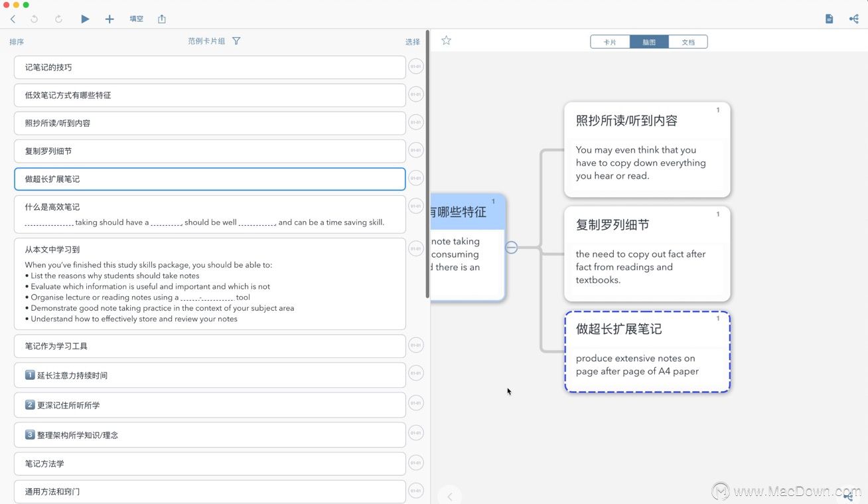Switch to the 卡片 tab
This screenshot has height=504, width=868.
(610, 42)
